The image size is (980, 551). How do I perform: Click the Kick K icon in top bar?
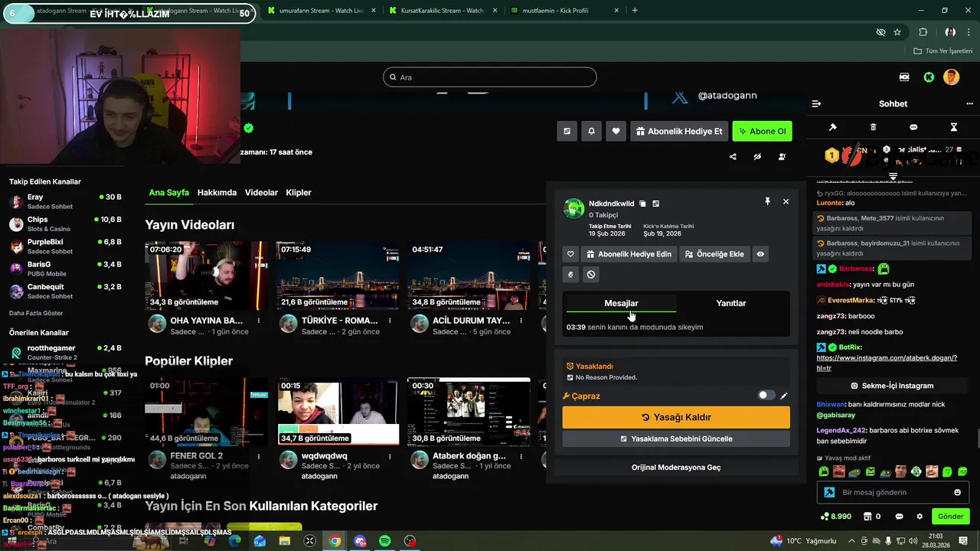929,77
